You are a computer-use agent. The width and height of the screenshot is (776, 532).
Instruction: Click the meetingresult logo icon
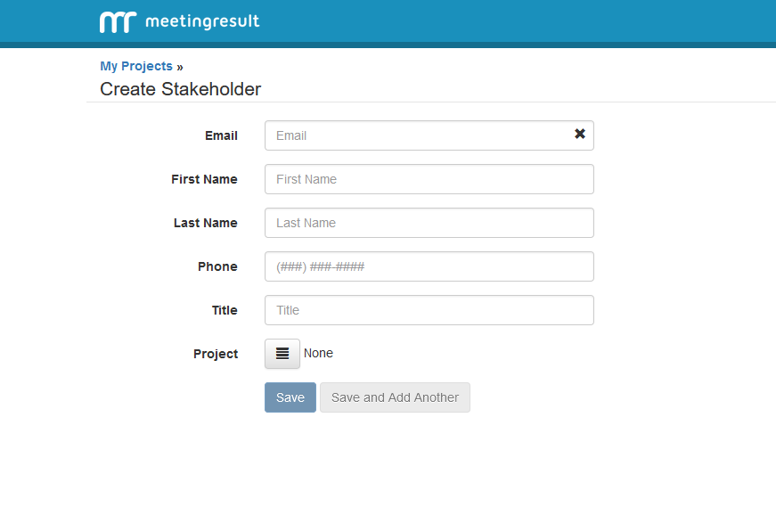pos(118,22)
